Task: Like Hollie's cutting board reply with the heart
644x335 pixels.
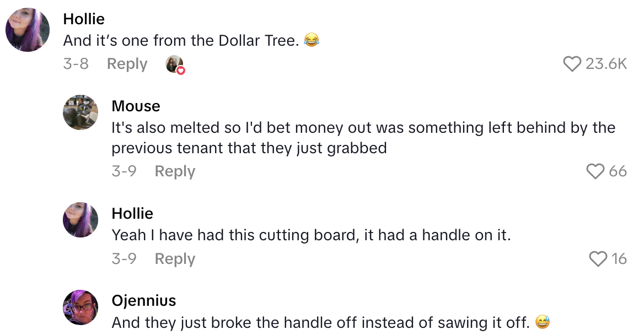Action: tap(598, 258)
